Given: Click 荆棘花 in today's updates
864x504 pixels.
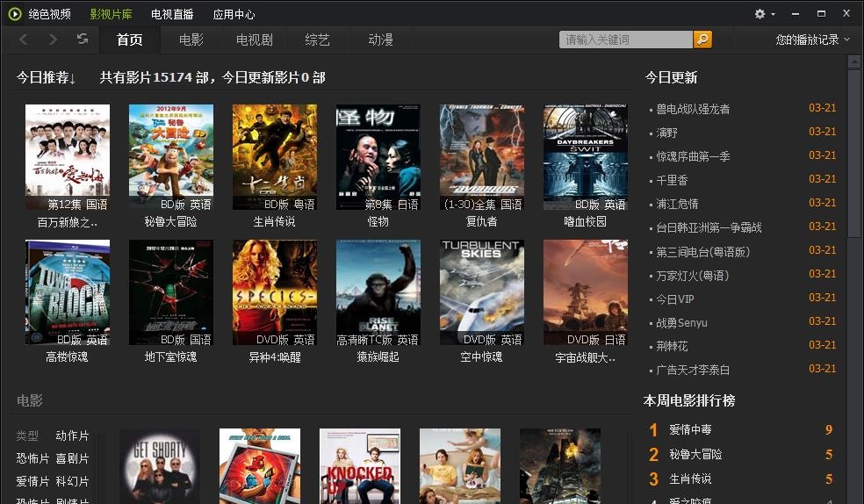Looking at the screenshot, I should pos(672,347).
